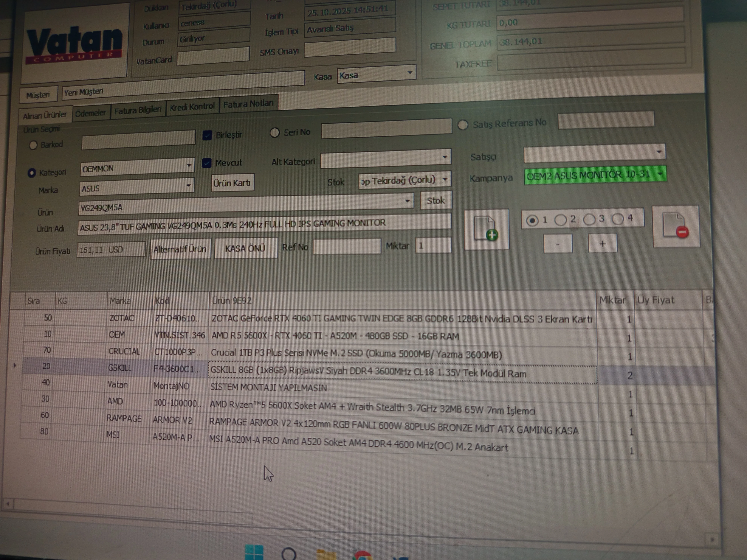Select the Barkod radio button
Viewport: 747px width, 560px height.
click(x=33, y=145)
